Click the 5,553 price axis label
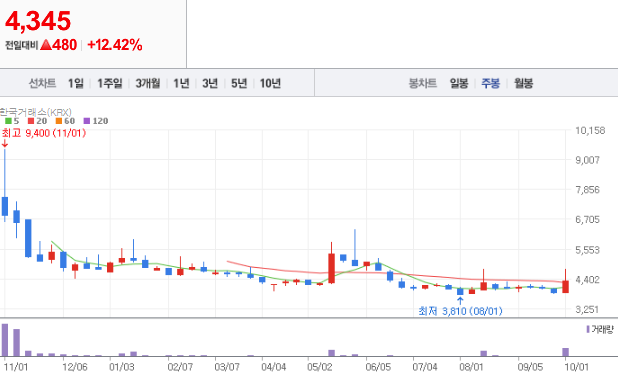 [588, 250]
